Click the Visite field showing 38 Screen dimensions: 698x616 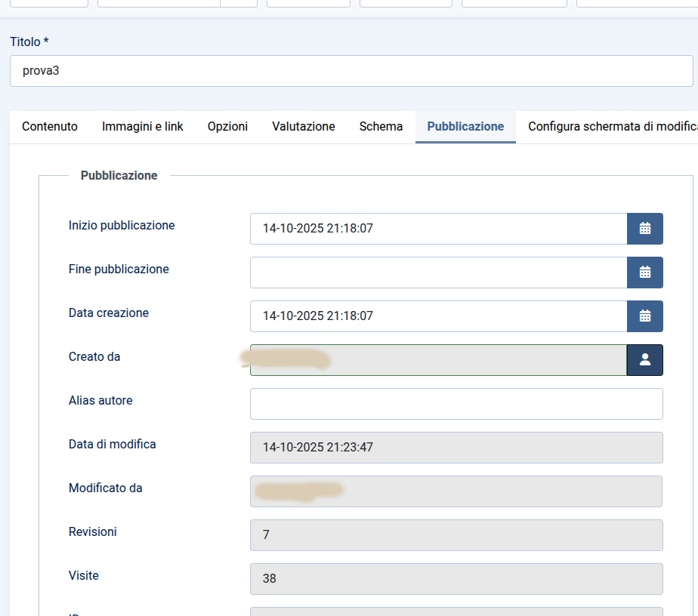pos(456,579)
